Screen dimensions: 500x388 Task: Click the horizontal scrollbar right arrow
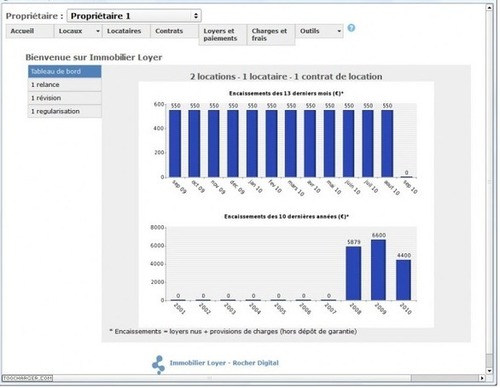[482, 378]
